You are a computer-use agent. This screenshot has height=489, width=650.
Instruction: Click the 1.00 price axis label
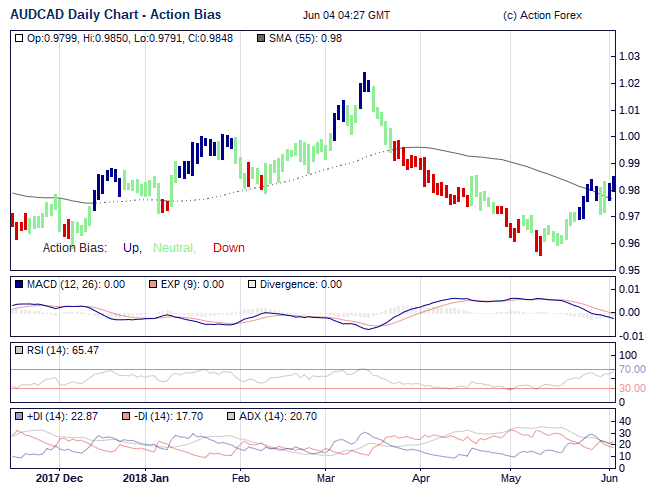pyautogui.click(x=629, y=136)
